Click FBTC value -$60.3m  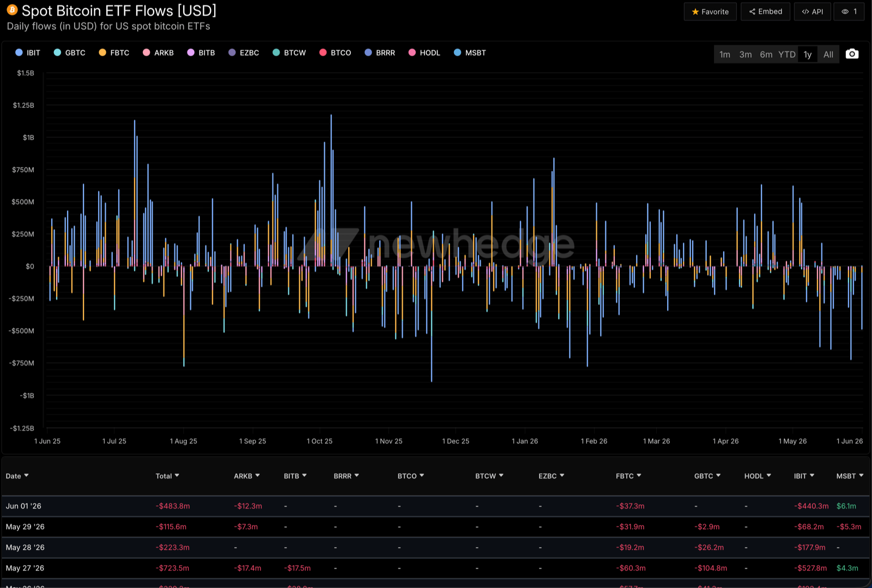click(x=631, y=568)
